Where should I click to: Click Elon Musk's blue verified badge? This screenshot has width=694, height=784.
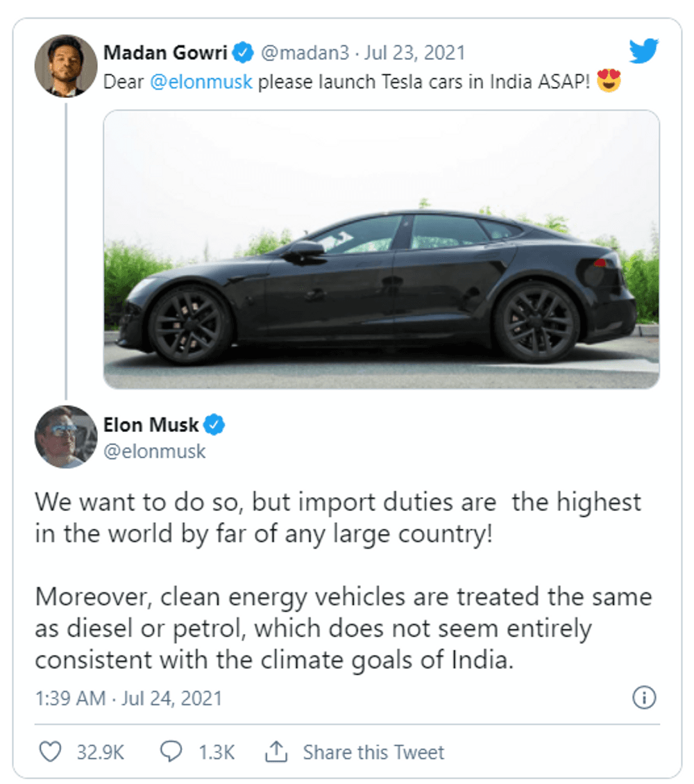point(214,424)
